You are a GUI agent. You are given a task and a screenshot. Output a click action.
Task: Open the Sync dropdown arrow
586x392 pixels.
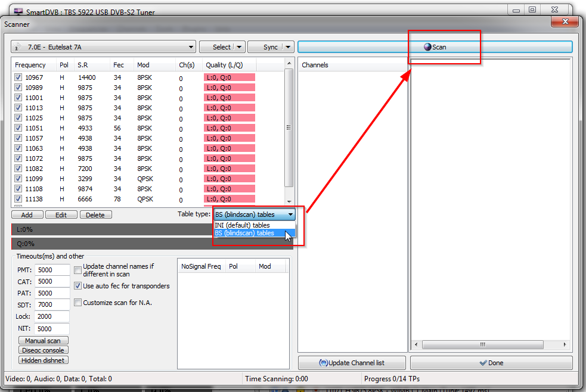(x=288, y=47)
